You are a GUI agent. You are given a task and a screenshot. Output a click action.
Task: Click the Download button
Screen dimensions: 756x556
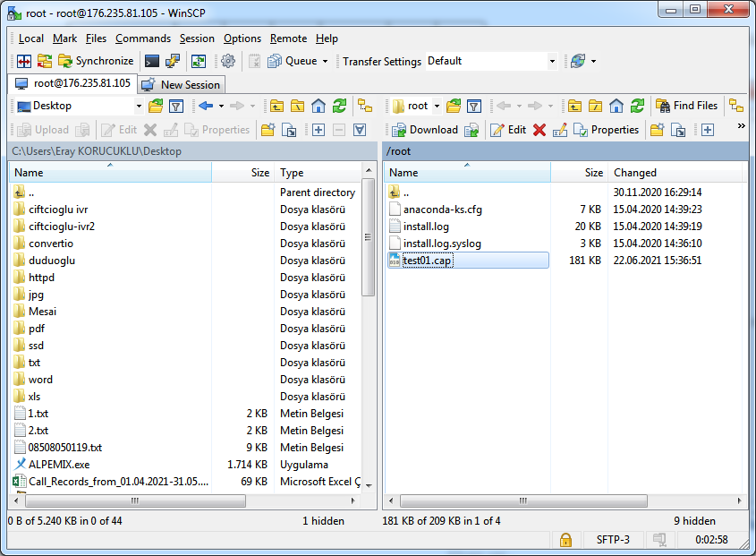426,130
